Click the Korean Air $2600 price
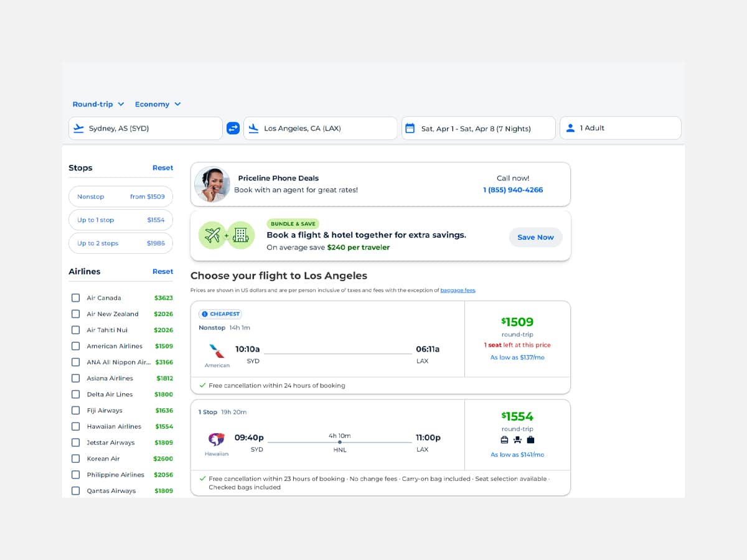Image resolution: width=747 pixels, height=560 pixels. tap(163, 459)
